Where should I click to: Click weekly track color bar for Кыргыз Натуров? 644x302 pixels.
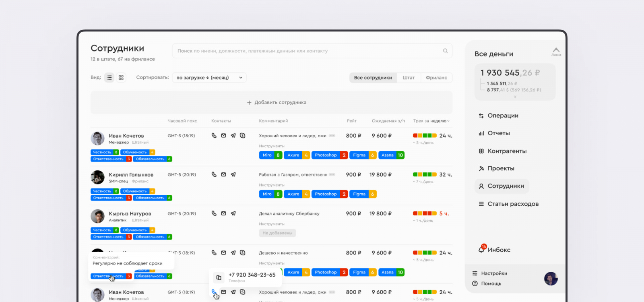tap(425, 213)
